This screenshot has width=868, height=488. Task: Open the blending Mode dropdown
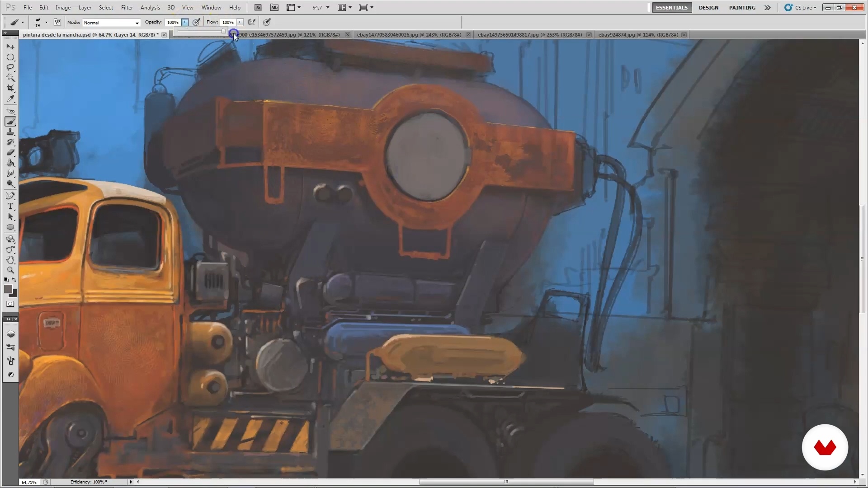[111, 23]
